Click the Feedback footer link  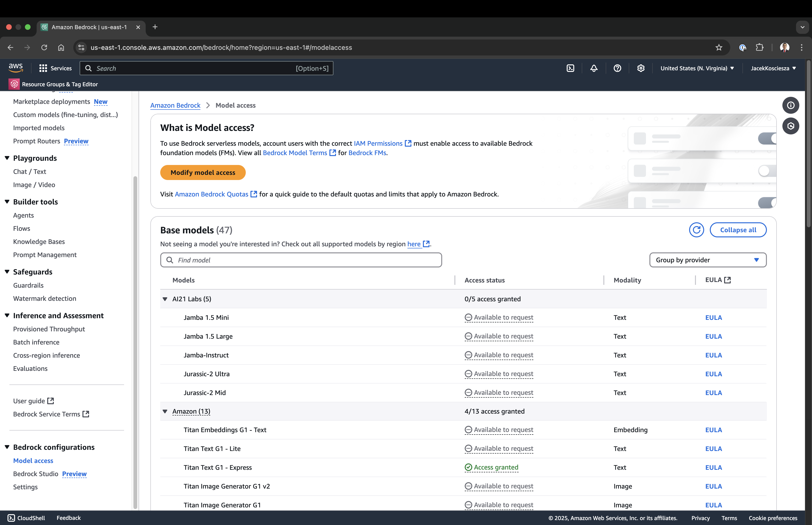coord(69,518)
